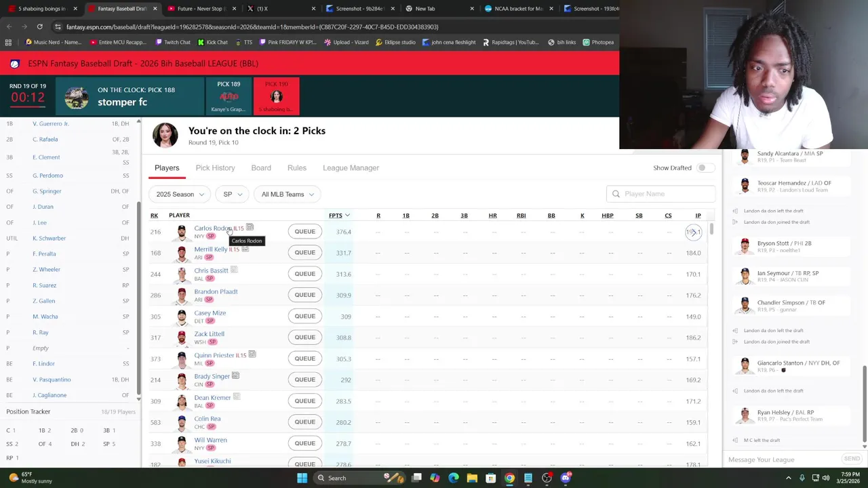
Task: Open Copilot from the taskbar
Action: (x=435, y=478)
